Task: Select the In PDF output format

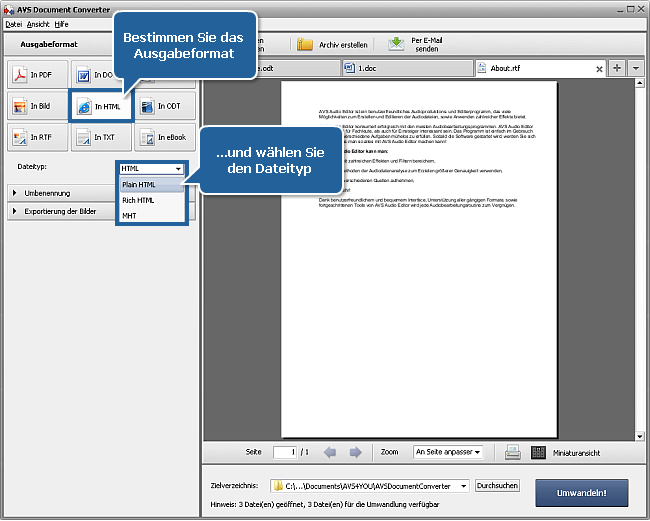Action: point(34,75)
